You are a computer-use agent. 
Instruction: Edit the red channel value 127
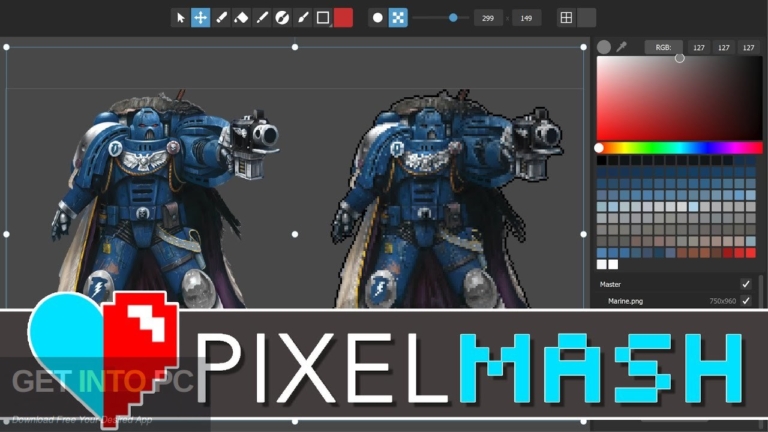(x=699, y=48)
